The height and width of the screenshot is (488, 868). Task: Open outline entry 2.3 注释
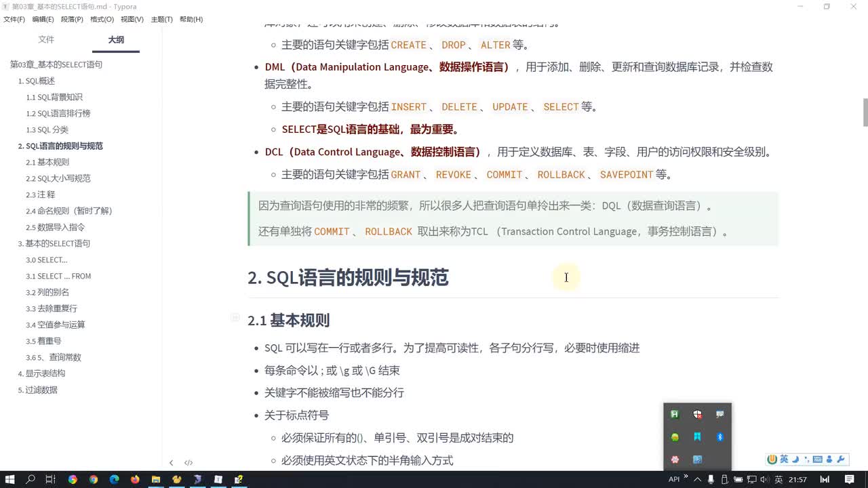(x=41, y=195)
